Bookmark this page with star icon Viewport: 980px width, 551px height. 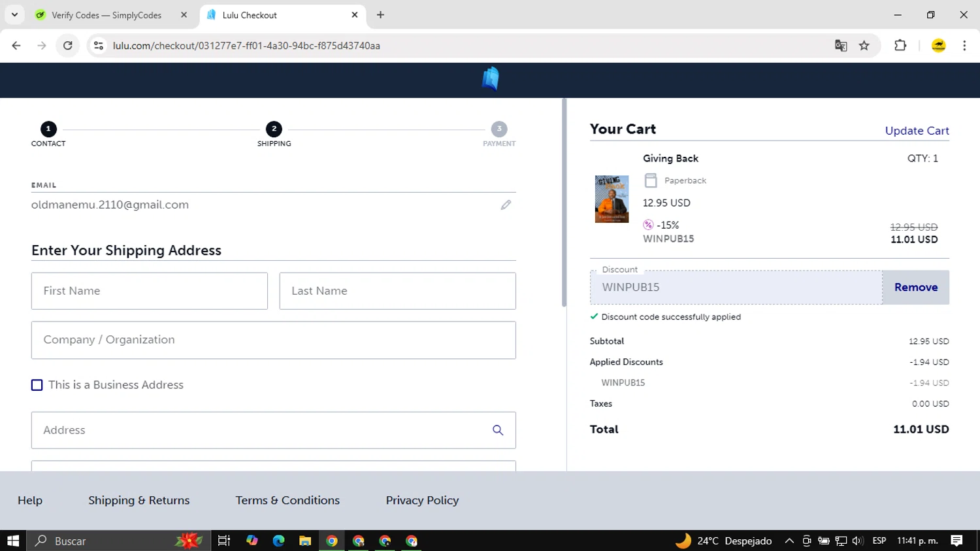(x=864, y=46)
